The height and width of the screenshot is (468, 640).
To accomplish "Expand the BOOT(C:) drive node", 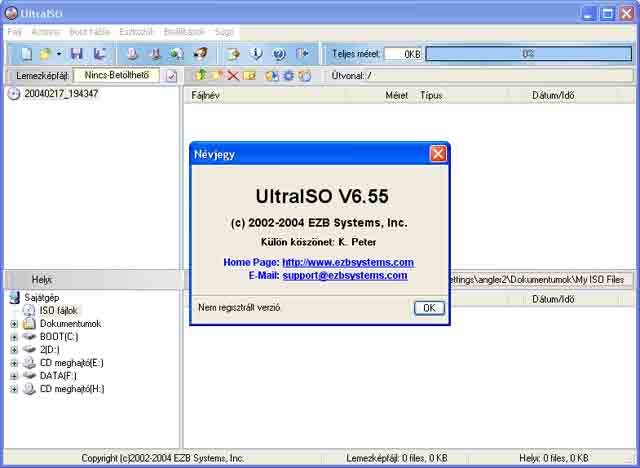I will click(x=14, y=337).
